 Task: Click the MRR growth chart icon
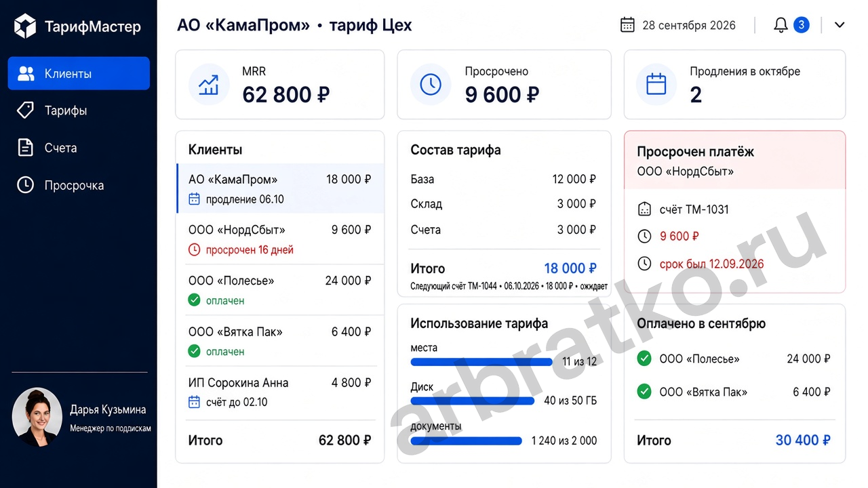pos(208,85)
